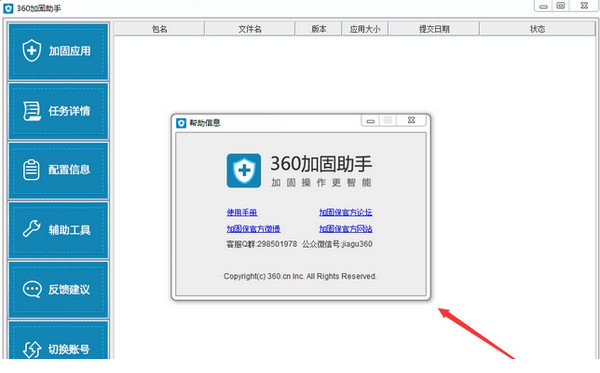Click the 360加固助手 heading in the dialog
Image resolution: width=600 pixels, height=373 pixels.
click(x=321, y=164)
